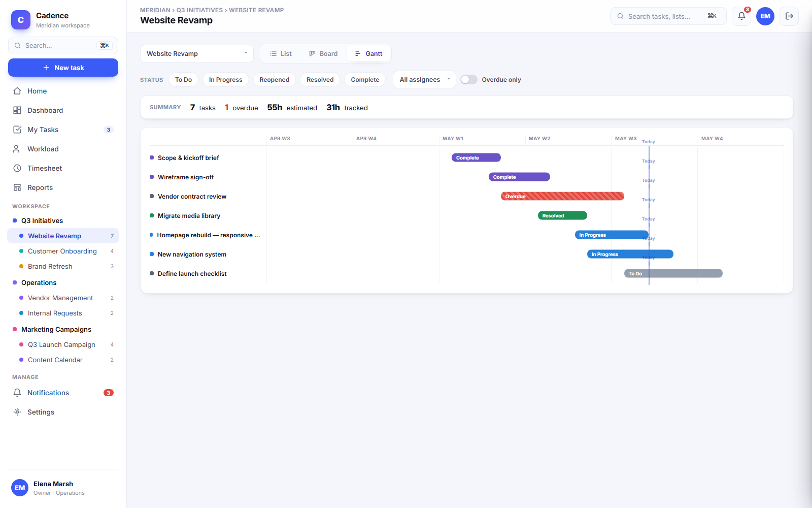The width and height of the screenshot is (812, 508).
Task: Click the plus icon on New task
Action: click(46, 68)
